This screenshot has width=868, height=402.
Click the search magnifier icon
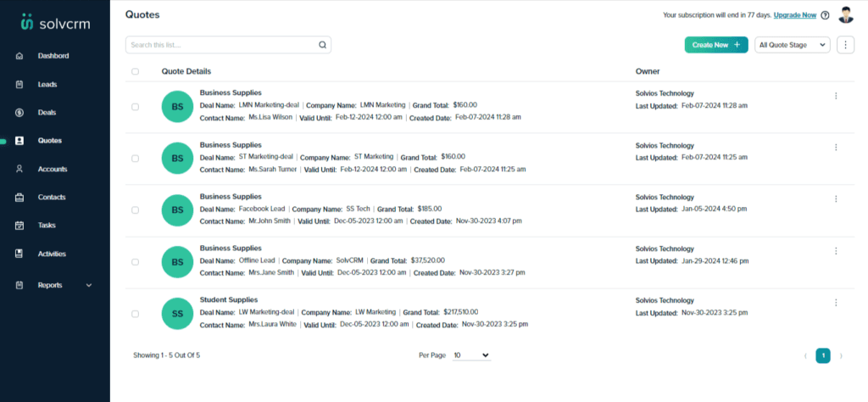[x=322, y=45]
